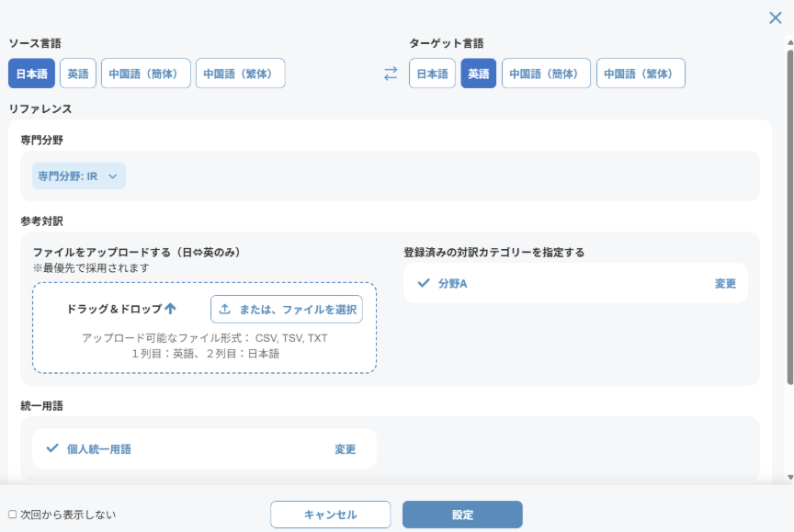Image resolution: width=794 pixels, height=532 pixels.
Task: Click 変更 for the 分野A category
Action: click(725, 283)
